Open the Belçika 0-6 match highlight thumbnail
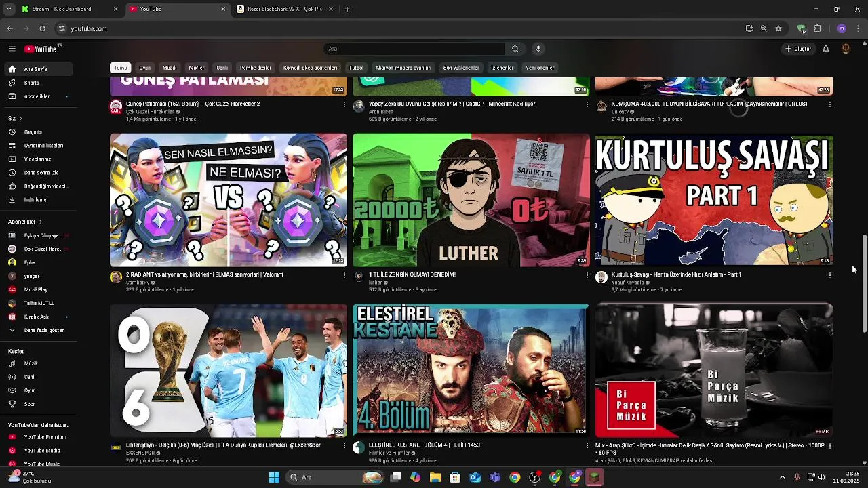The height and width of the screenshot is (488, 868). point(229,370)
